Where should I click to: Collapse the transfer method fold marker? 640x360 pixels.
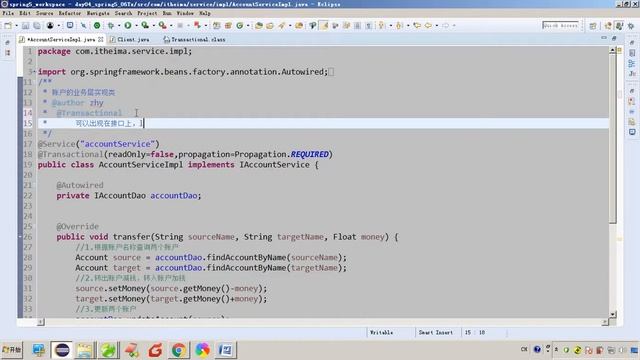click(20, 237)
